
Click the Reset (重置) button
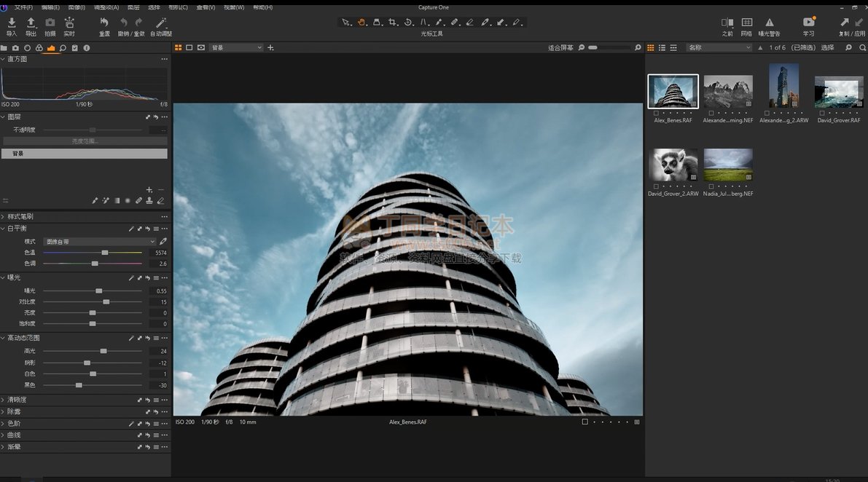pos(104,23)
